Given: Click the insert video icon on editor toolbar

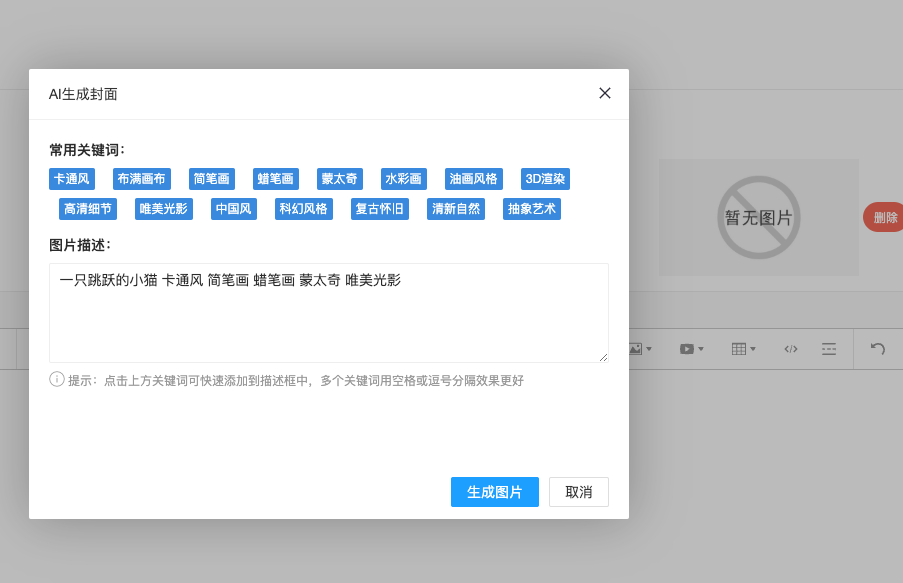Looking at the screenshot, I should (x=687, y=348).
